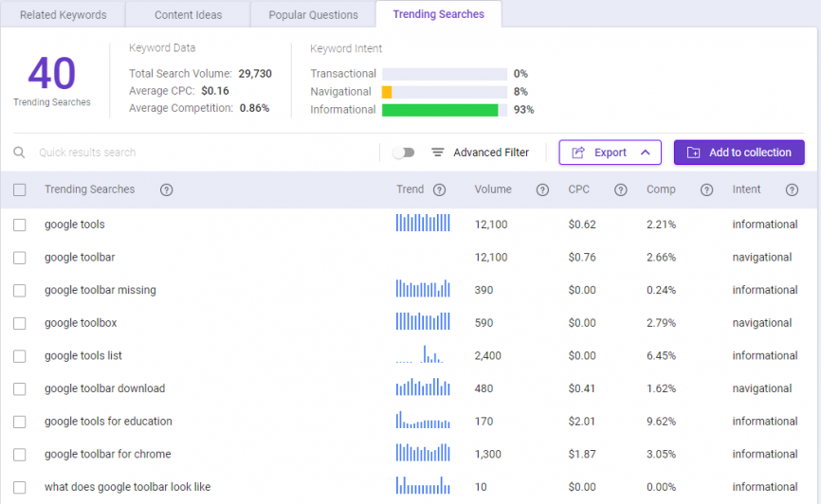
Task: Select the google toolbar missing checkbox
Action: coord(19,291)
